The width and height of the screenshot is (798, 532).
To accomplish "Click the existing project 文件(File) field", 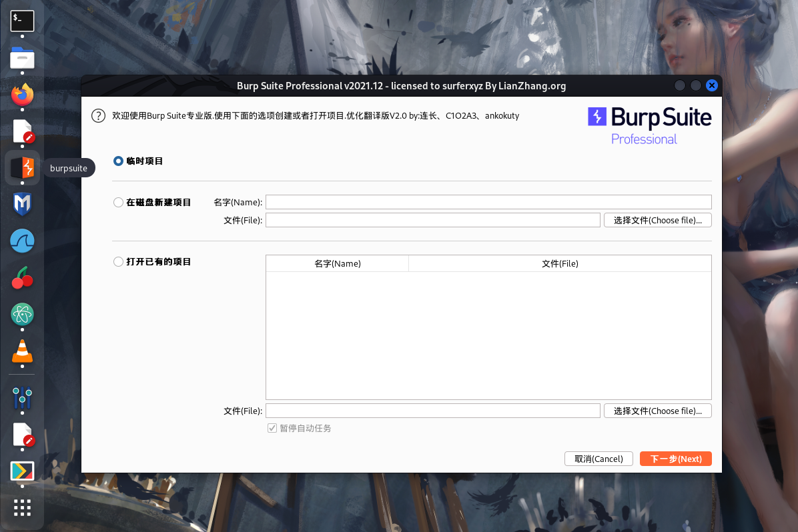I will (x=432, y=411).
